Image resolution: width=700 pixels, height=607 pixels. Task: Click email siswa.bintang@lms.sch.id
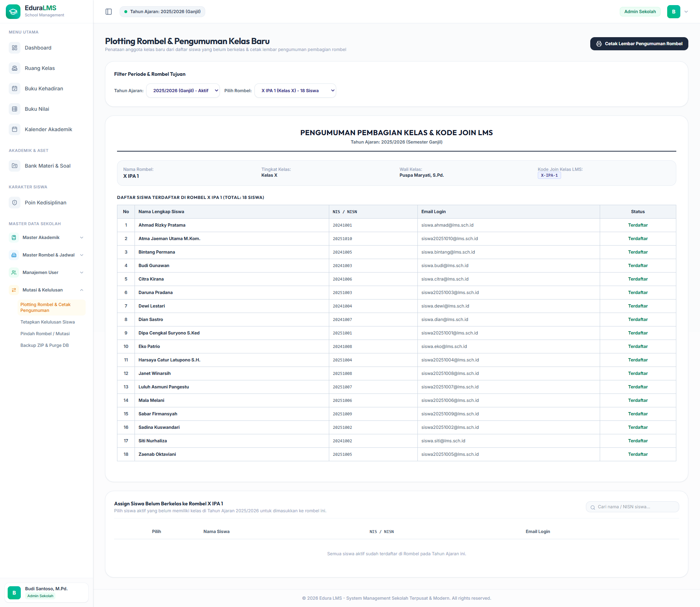coord(448,252)
